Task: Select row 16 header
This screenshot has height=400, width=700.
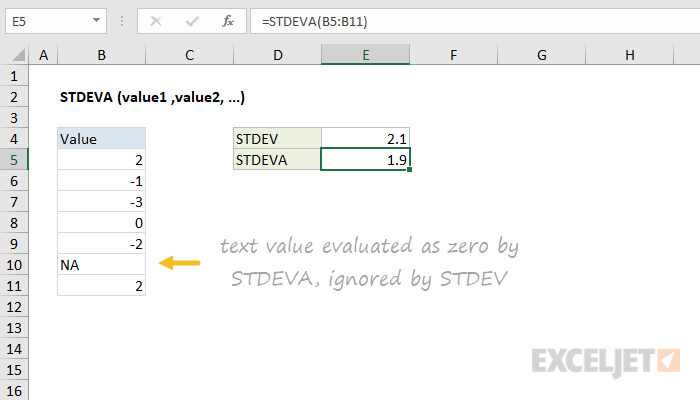Action: click(14, 390)
